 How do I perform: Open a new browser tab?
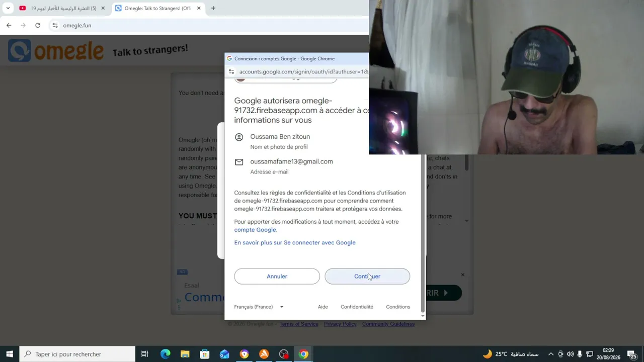[213, 8]
